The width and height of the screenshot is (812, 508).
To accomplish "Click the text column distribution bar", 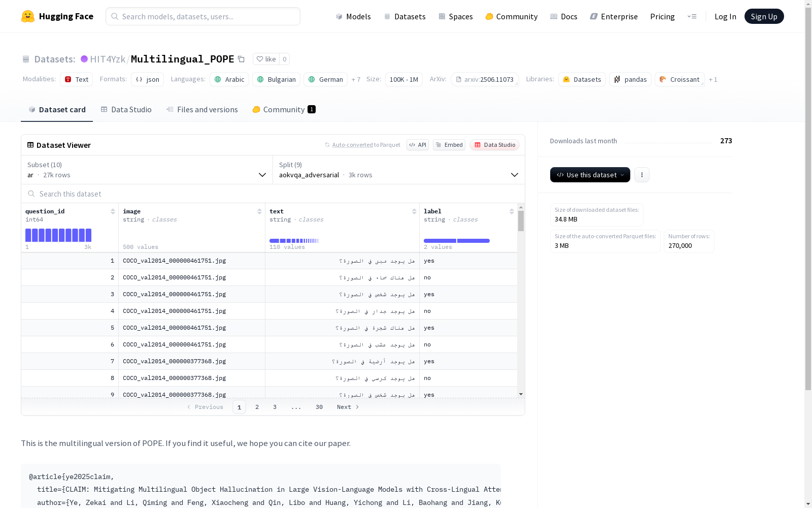I will click(294, 241).
